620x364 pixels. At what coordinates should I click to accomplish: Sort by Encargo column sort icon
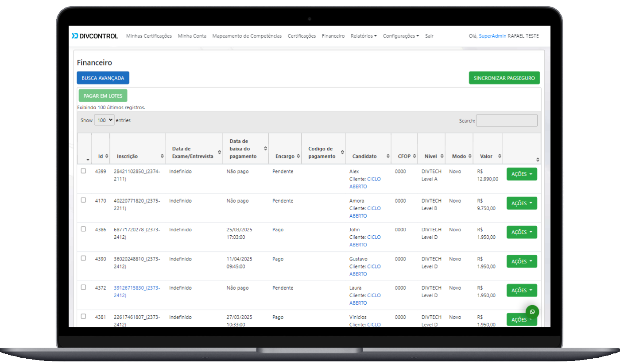coord(298,156)
